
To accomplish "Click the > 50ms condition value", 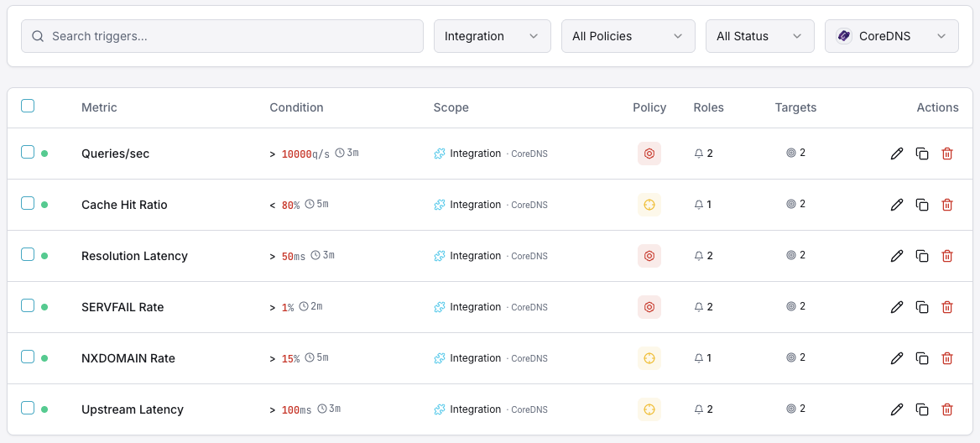I will [x=288, y=256].
